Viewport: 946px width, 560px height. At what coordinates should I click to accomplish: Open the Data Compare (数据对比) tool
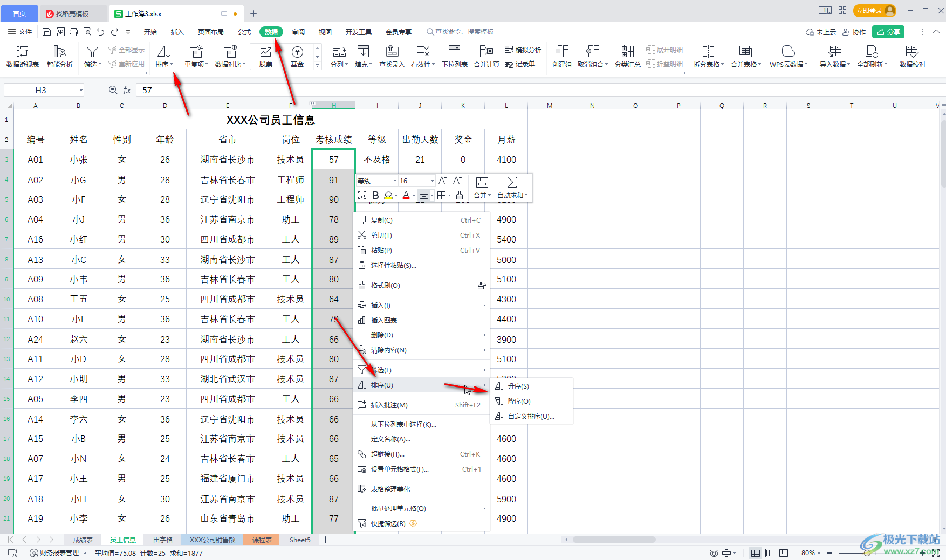pyautogui.click(x=230, y=57)
